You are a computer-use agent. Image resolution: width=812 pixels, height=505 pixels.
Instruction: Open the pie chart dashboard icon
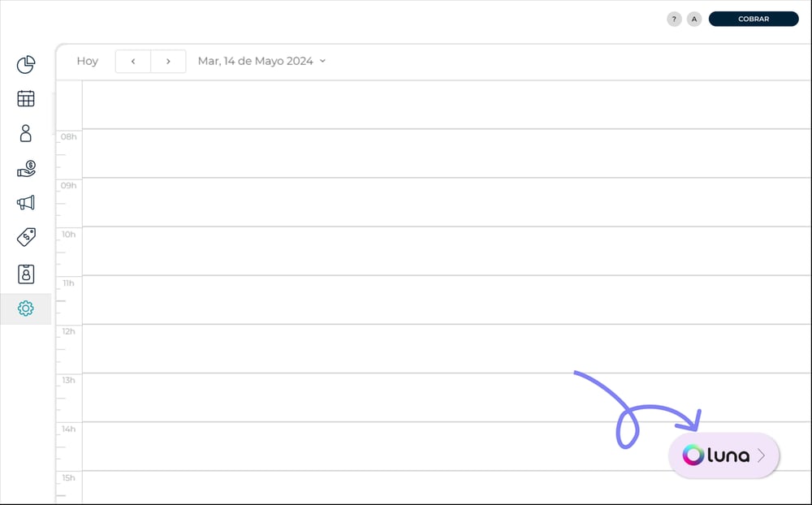point(26,65)
